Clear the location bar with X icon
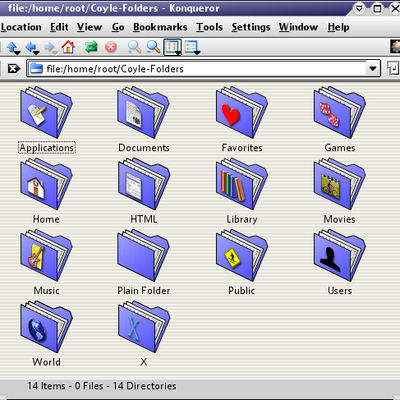The image size is (400, 400). pyautogui.click(x=14, y=69)
